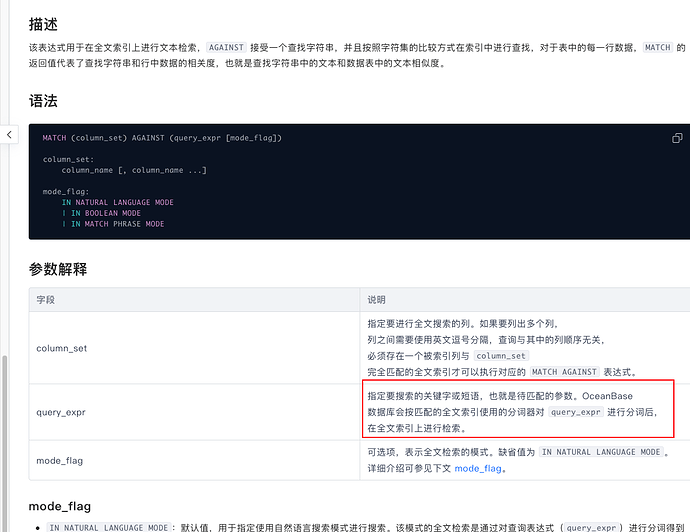Click the column_set cell in the table

[x=62, y=348]
